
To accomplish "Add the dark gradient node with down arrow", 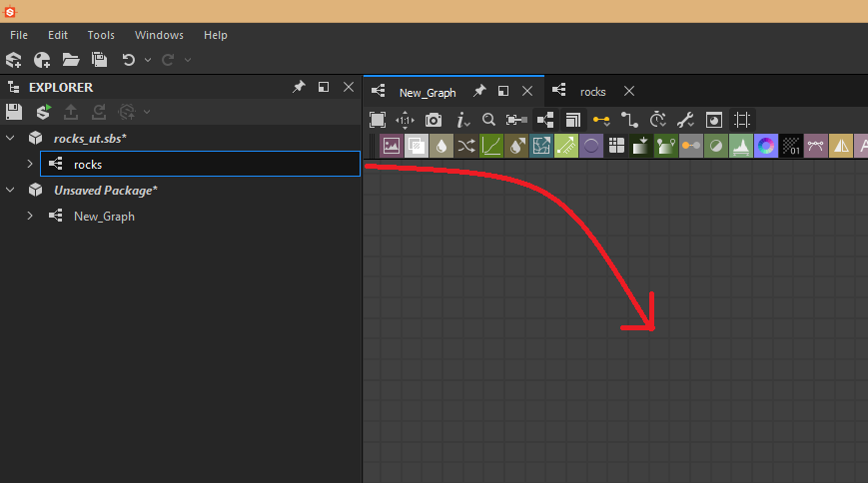I will point(641,146).
